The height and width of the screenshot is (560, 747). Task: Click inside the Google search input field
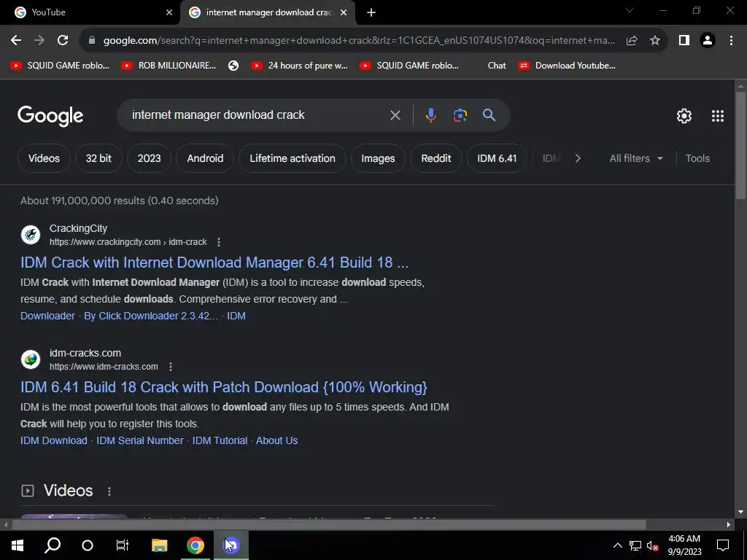(258, 115)
